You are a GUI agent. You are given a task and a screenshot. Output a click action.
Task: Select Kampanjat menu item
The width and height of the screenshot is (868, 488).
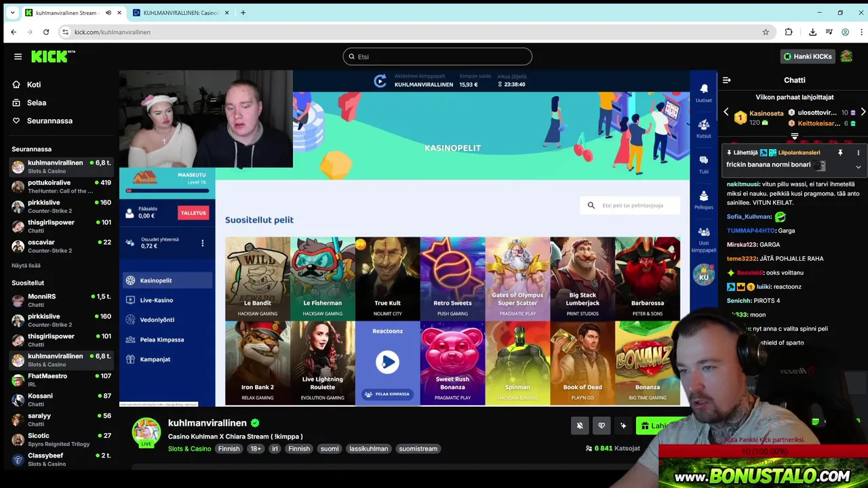tap(167, 359)
